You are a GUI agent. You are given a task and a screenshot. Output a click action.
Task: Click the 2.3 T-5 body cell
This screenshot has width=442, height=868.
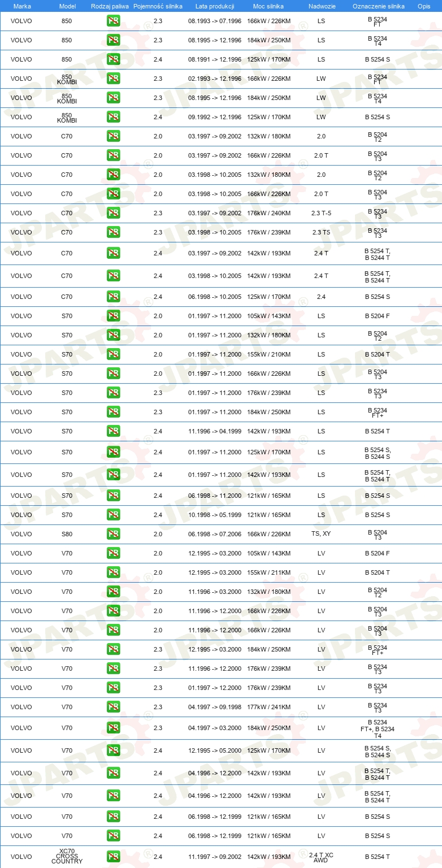(x=321, y=214)
